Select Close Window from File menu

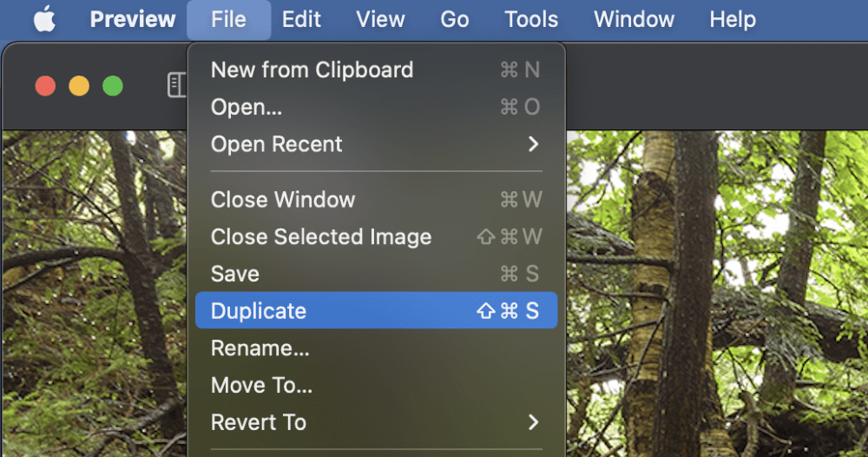point(376,200)
